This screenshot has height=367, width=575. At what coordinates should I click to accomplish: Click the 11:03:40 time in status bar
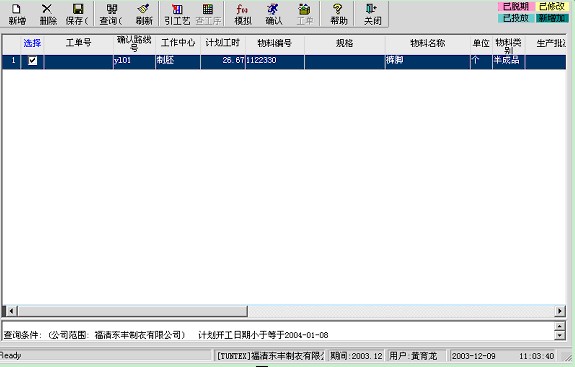pyautogui.click(x=536, y=356)
